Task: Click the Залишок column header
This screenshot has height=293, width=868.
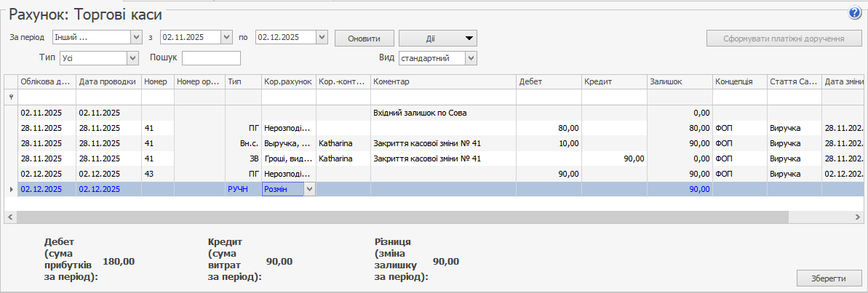Action: pyautogui.click(x=679, y=82)
